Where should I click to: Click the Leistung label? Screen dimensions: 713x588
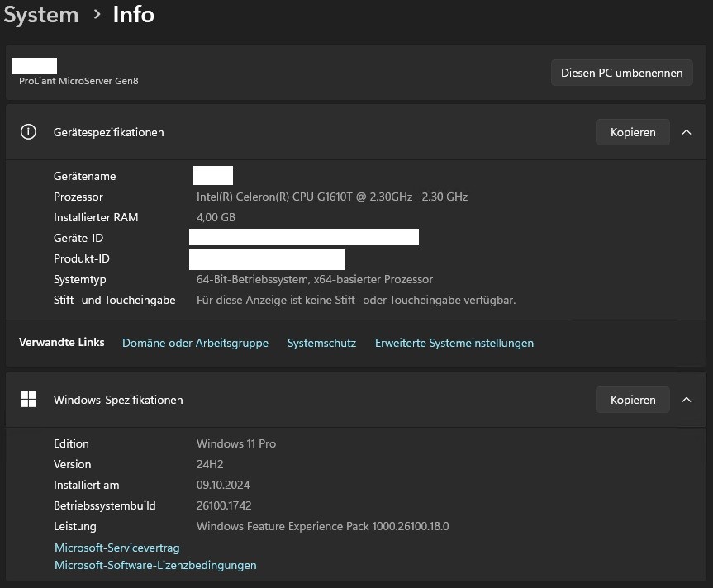pos(75,527)
